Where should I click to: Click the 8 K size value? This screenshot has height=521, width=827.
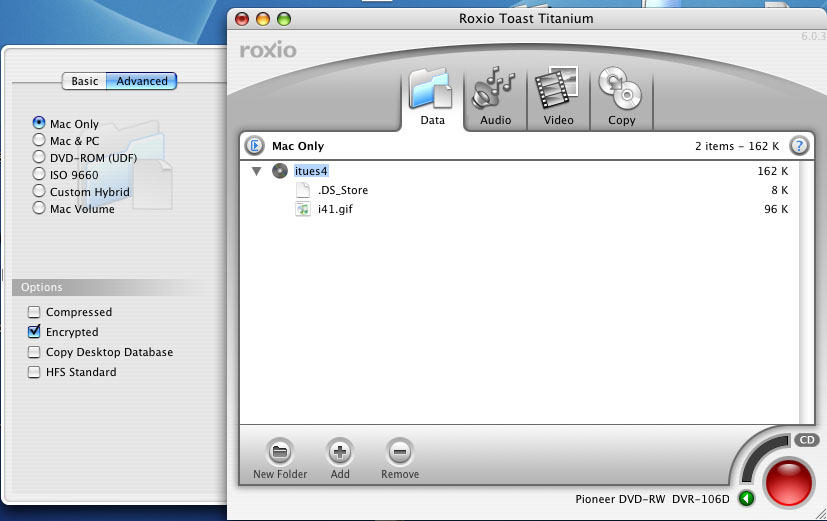click(x=780, y=190)
